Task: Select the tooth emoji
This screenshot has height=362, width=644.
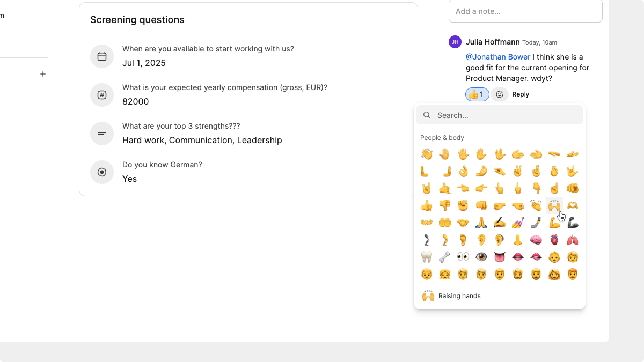Action: (x=426, y=257)
